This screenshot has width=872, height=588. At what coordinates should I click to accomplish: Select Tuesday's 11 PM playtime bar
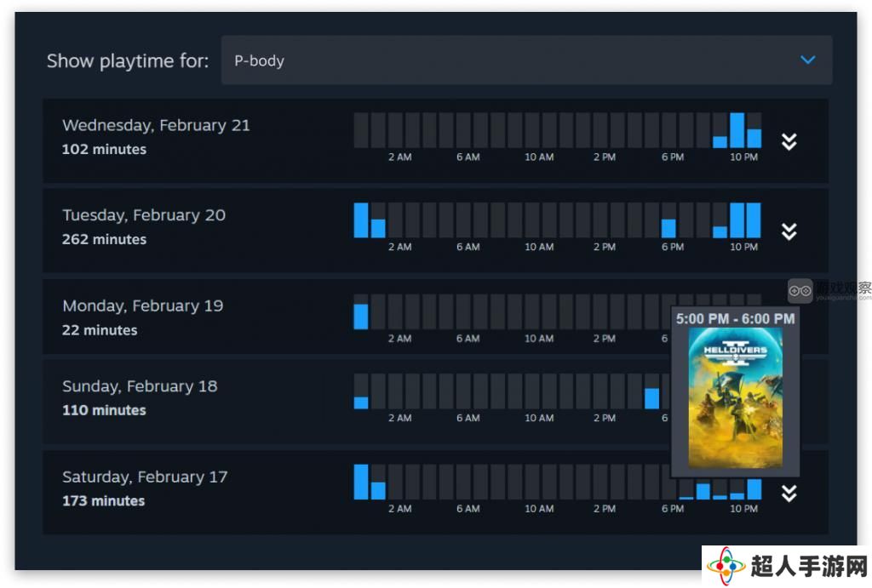[754, 220]
